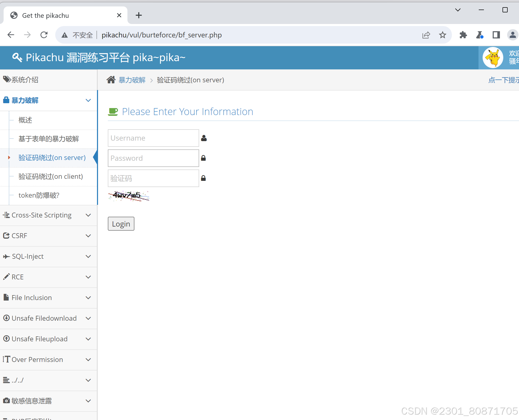Click the insecure site warning icon
This screenshot has height=420, width=519.
coord(65,35)
